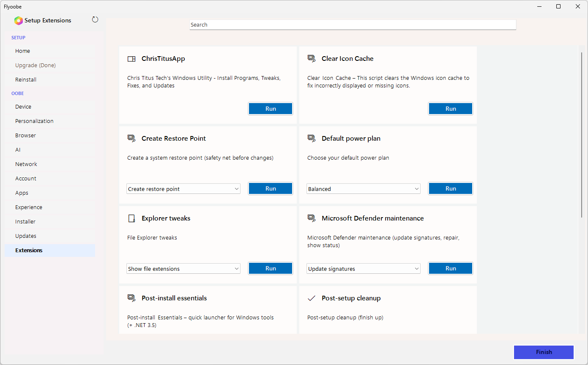Click the Post-setup cleanup checkmark icon
Image resolution: width=588 pixels, height=365 pixels.
(x=312, y=298)
